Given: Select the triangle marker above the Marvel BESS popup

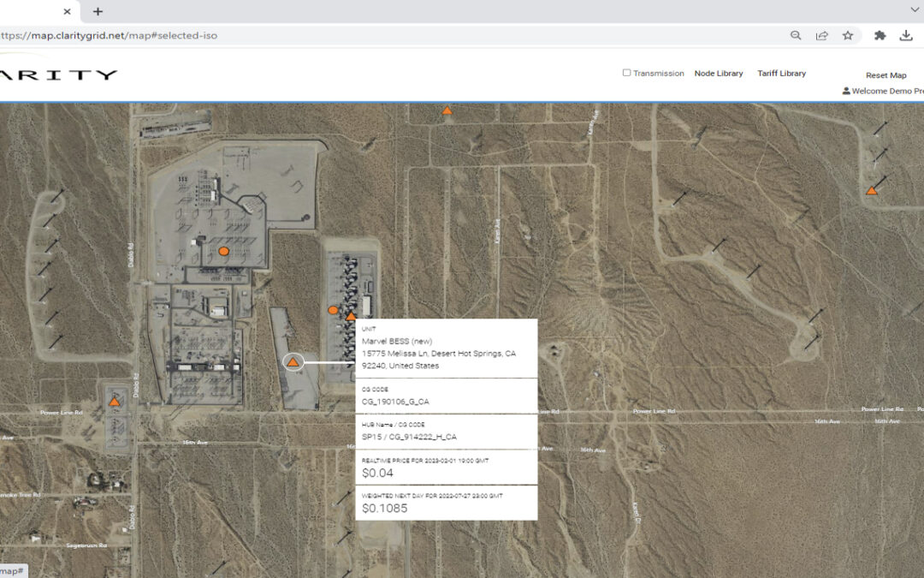Looking at the screenshot, I should click(x=352, y=317).
